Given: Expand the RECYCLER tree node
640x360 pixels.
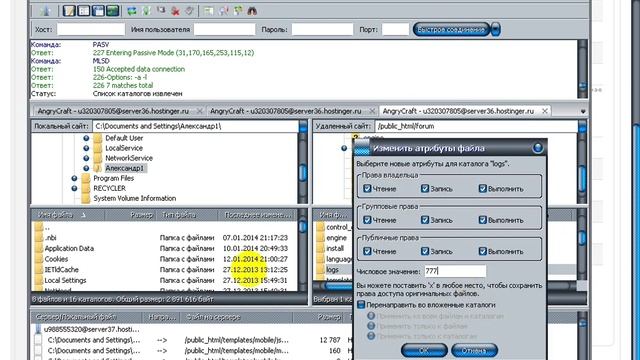Looking at the screenshot, I should [x=74, y=188].
